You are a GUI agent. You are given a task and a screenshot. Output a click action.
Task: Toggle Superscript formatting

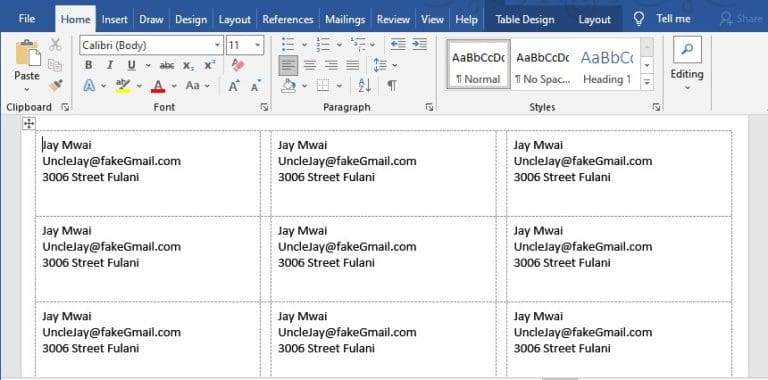[x=210, y=65]
